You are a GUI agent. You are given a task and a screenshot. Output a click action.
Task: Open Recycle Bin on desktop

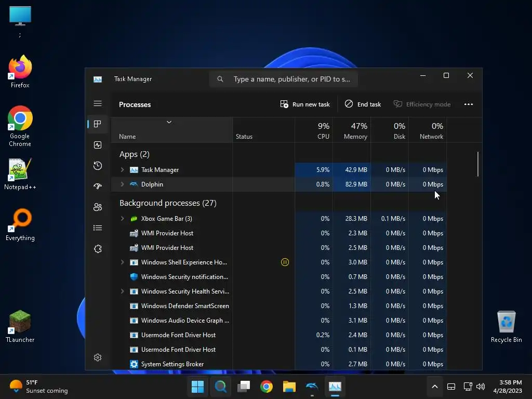506,327
